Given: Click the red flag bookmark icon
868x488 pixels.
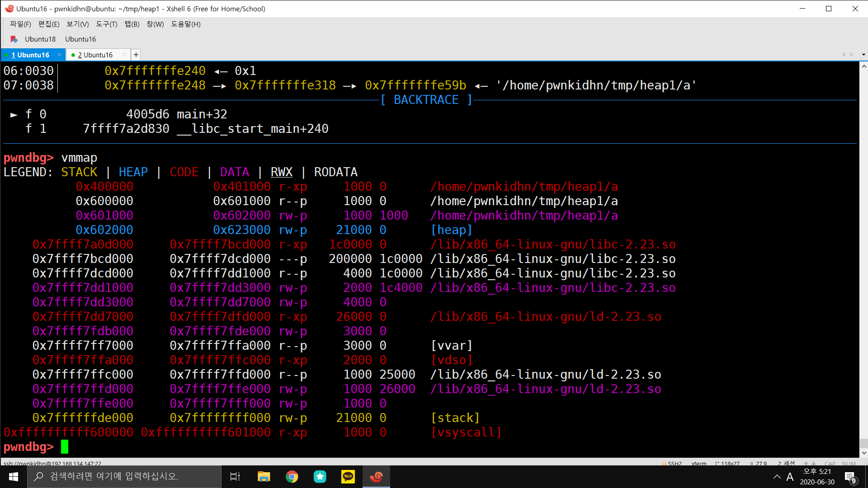Looking at the screenshot, I should coord(14,39).
